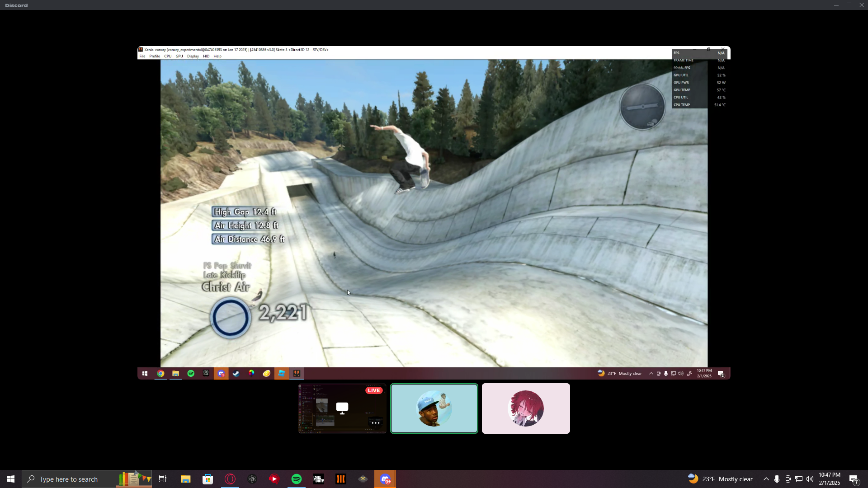Open the Microsoft Store taskbar icon
This screenshot has height=488, width=868.
click(x=208, y=479)
